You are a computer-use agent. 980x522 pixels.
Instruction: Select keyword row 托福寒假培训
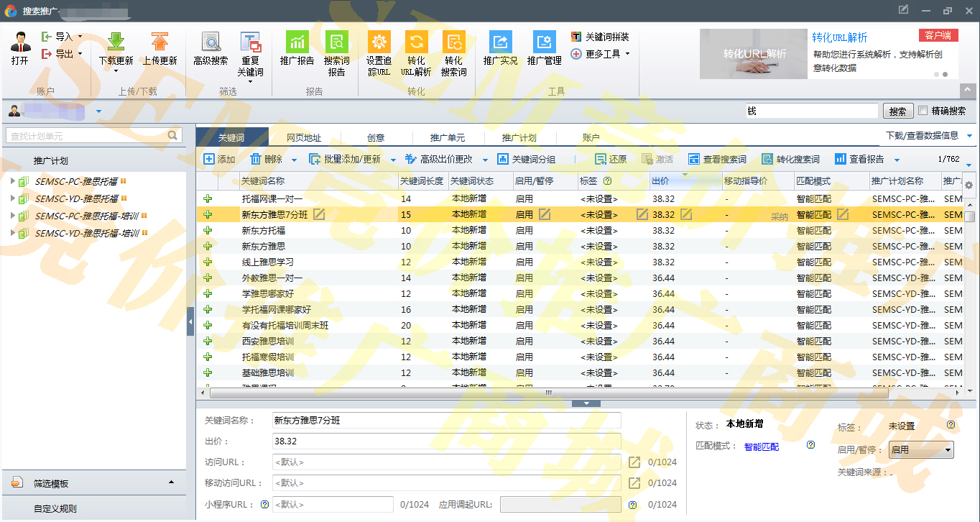580,357
